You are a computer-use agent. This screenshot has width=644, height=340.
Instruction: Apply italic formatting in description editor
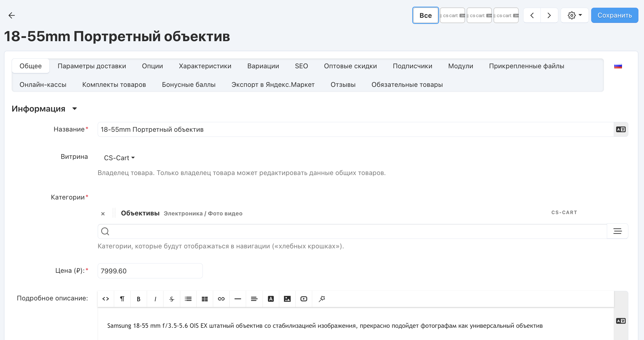click(x=155, y=299)
